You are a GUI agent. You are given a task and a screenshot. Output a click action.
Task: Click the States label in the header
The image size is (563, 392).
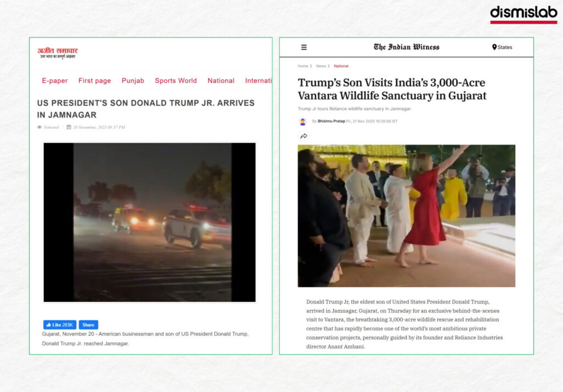pos(505,47)
